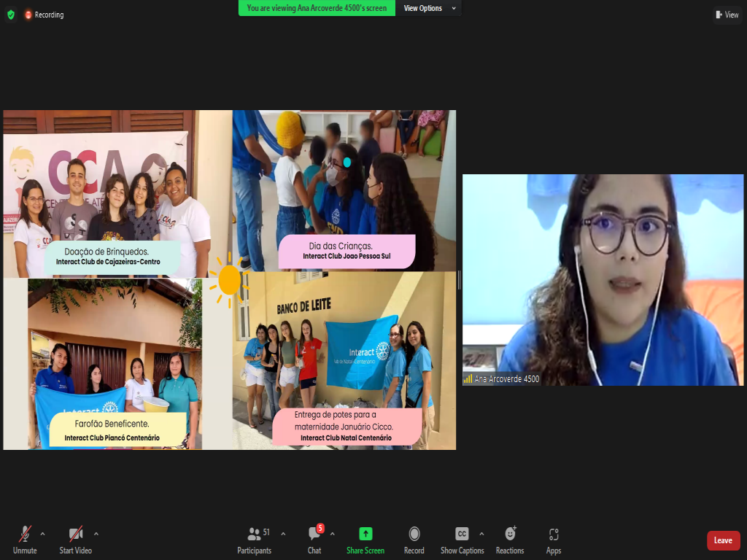Click the green encryption shield icon
Viewport: 747px width, 560px height.
pyautogui.click(x=10, y=15)
